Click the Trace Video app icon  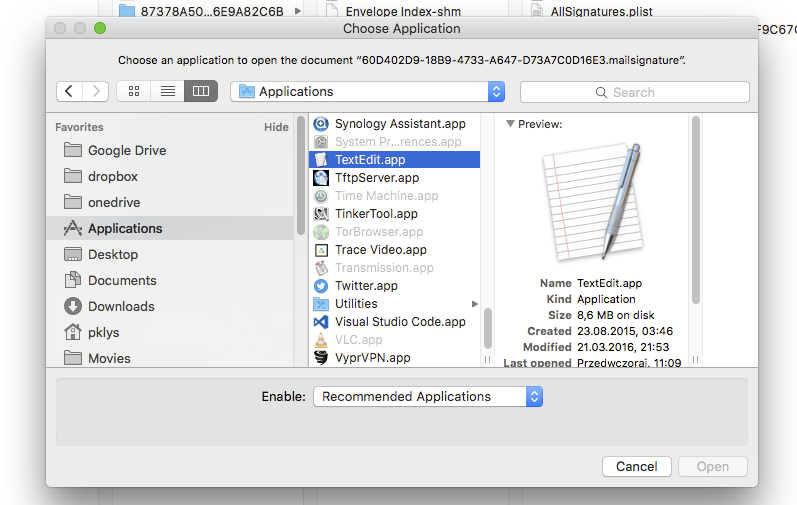[x=321, y=250]
